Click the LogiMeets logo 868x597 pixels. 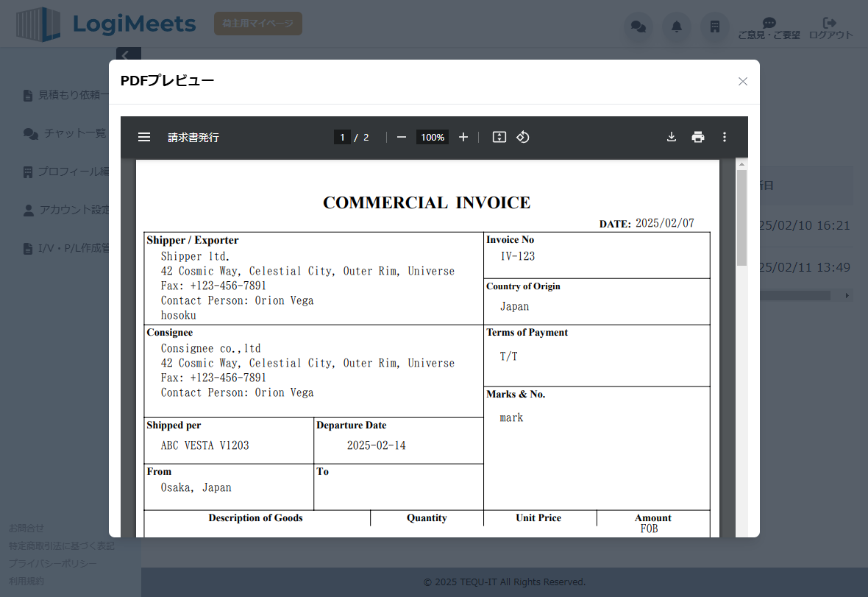[x=106, y=24]
